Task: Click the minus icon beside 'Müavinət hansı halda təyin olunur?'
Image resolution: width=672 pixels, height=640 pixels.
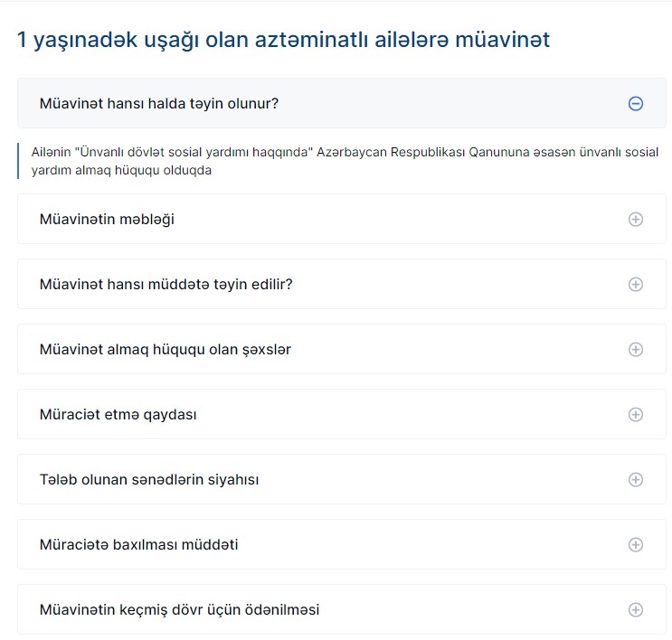Action: tap(635, 104)
